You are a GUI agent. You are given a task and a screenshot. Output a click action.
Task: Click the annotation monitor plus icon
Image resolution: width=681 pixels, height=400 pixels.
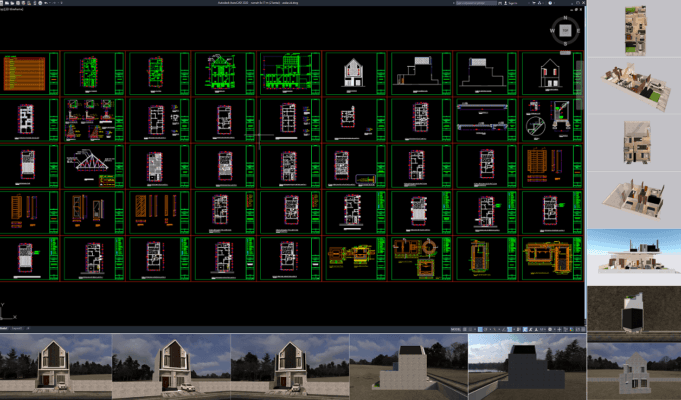tap(559, 329)
